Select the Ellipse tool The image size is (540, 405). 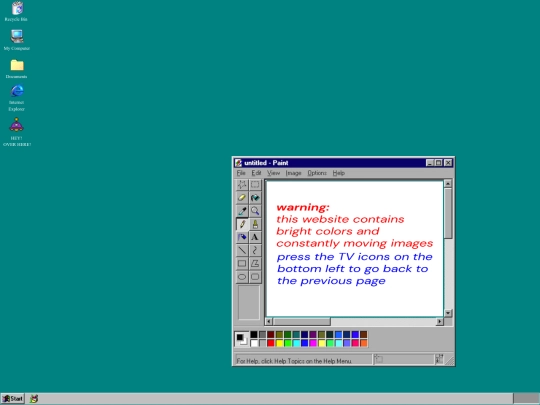[x=242, y=277]
